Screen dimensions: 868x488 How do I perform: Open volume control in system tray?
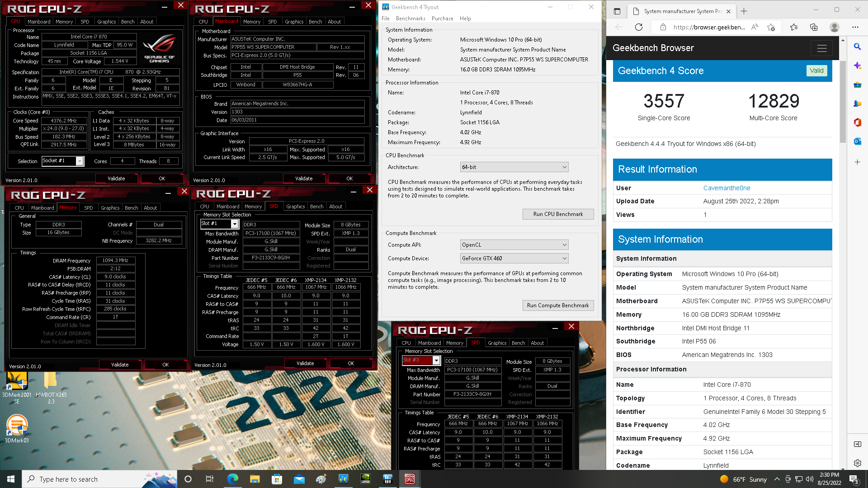coord(809,479)
